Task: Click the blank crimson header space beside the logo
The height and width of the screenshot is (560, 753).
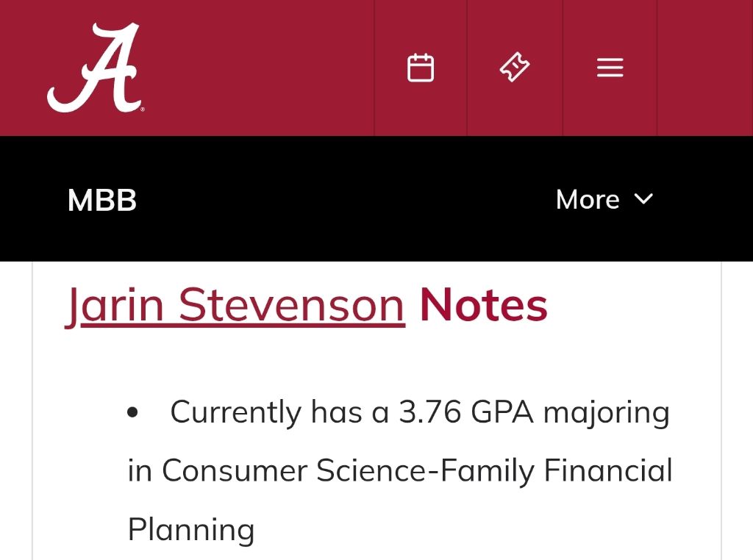Action: [260, 68]
